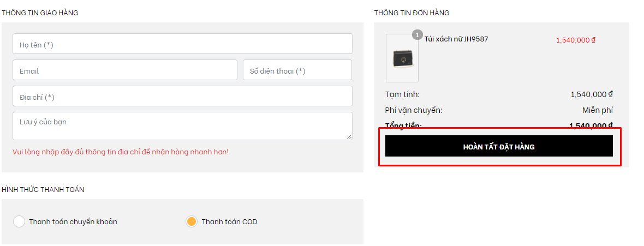
Task: Click the red address warning message
Action: (x=120, y=152)
